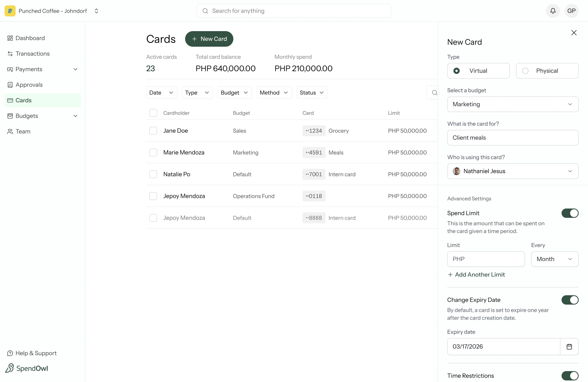Check the checkbox for Jane Doe's row
This screenshot has height=382, width=588.
click(153, 131)
